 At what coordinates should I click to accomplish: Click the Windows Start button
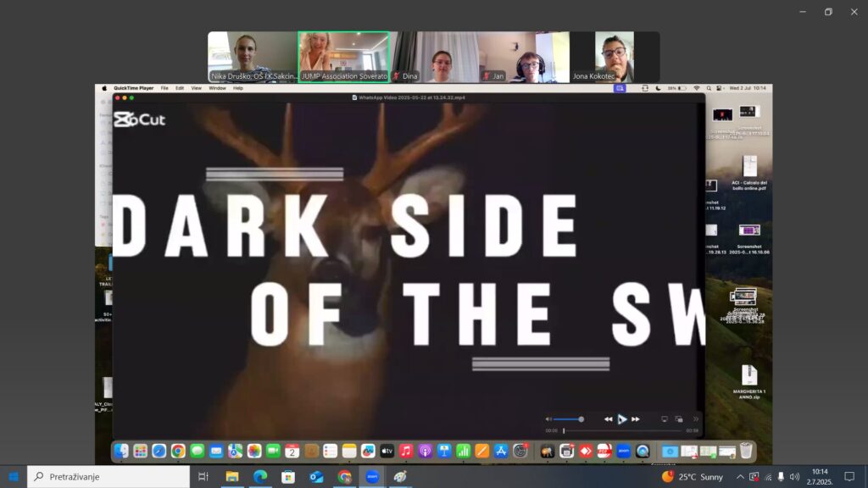point(14,476)
